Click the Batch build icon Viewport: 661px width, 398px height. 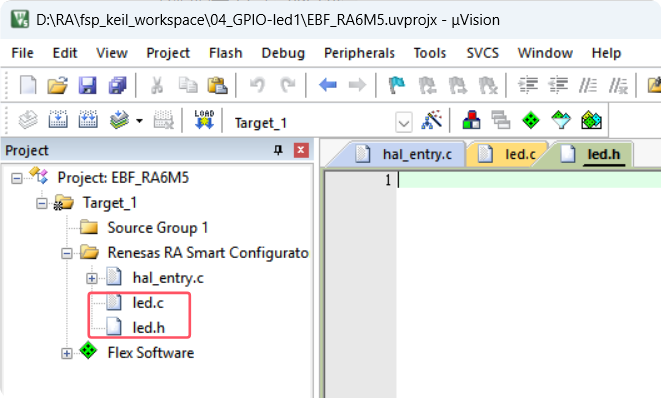coord(119,120)
